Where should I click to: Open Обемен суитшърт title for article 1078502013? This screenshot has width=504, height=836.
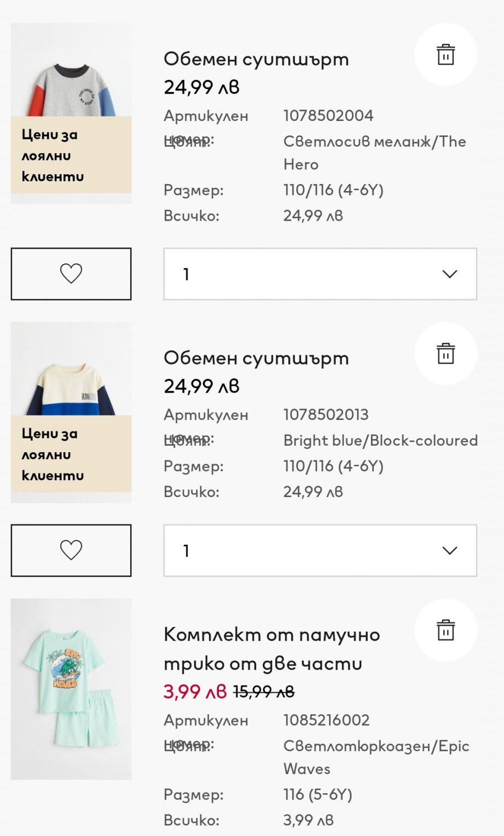point(256,358)
